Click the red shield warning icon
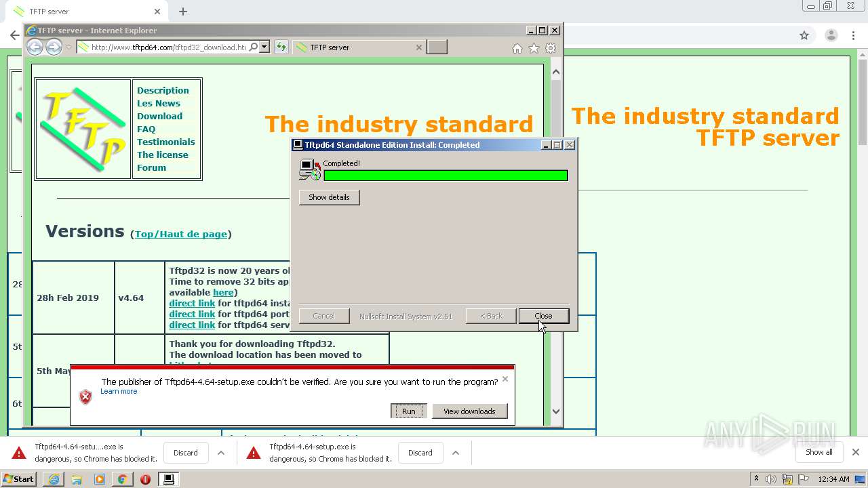The height and width of the screenshot is (488, 868). (x=85, y=397)
